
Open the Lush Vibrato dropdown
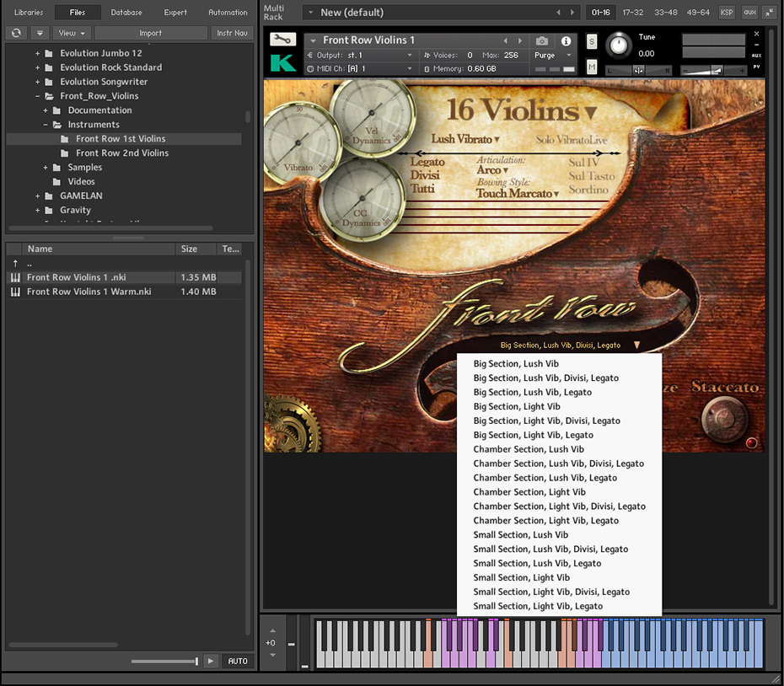(x=465, y=139)
